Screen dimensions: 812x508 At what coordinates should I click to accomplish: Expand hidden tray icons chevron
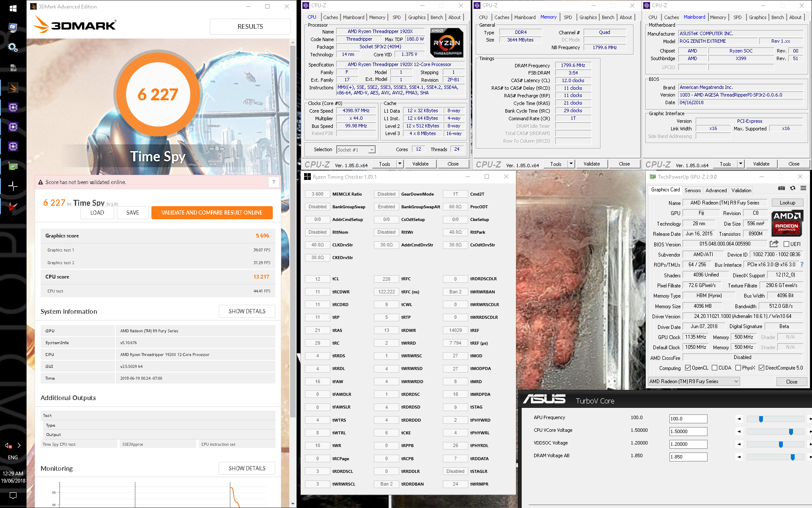click(x=19, y=445)
